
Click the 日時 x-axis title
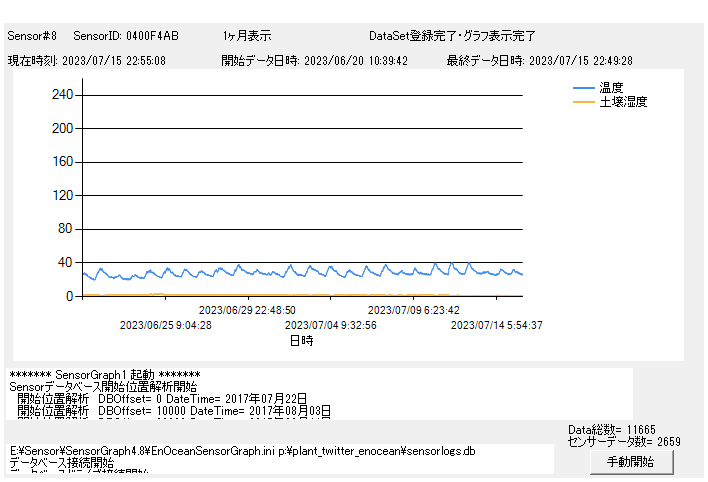coord(301,340)
